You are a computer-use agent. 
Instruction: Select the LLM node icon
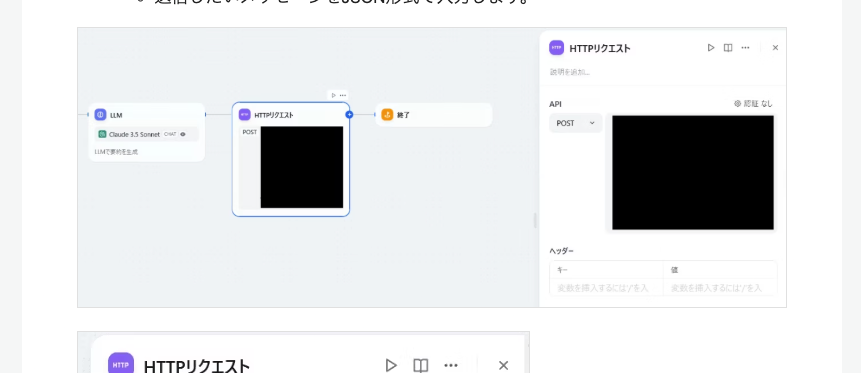[x=100, y=115]
